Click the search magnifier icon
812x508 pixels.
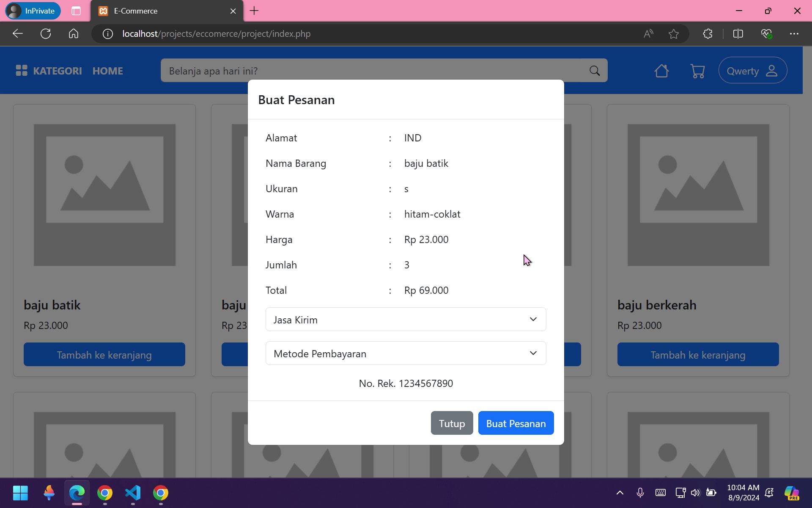tap(595, 71)
